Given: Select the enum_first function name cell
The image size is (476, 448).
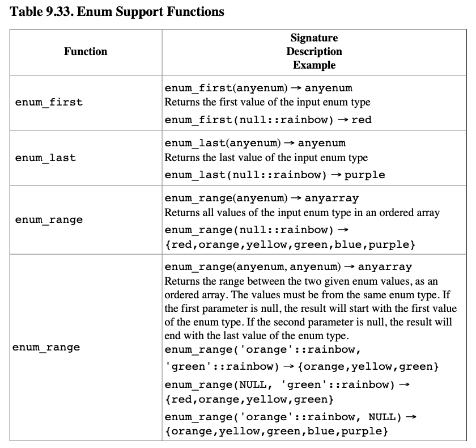Looking at the screenshot, I should click(x=49, y=103).
